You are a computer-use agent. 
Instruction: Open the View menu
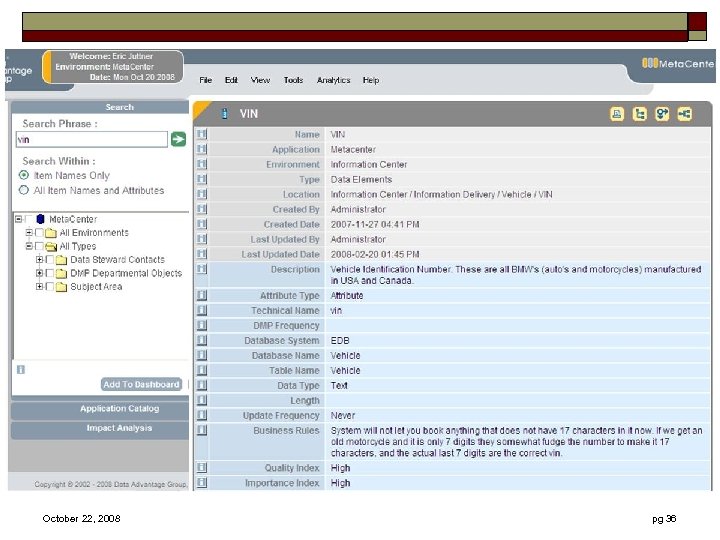[x=260, y=80]
